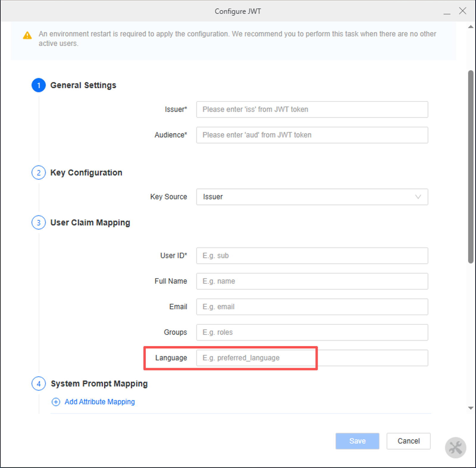Minimize the Configure JWT dialog
476x468 pixels.
(x=447, y=11)
